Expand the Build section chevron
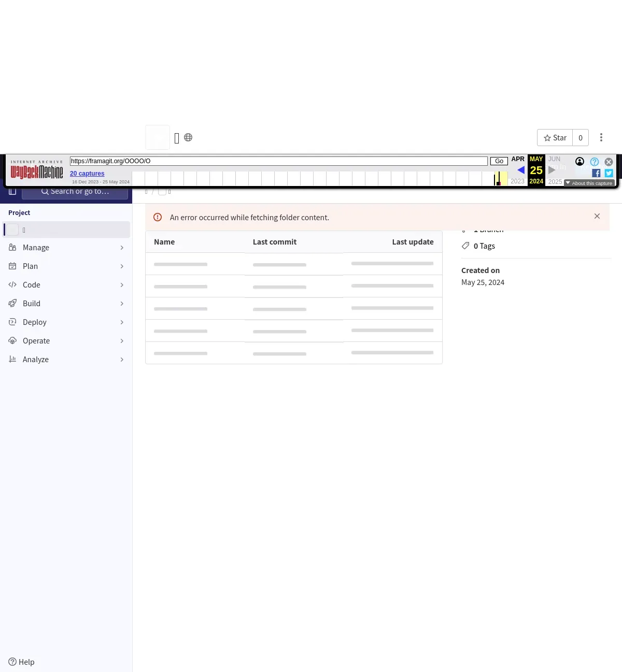This screenshot has width=622, height=672. [122, 304]
